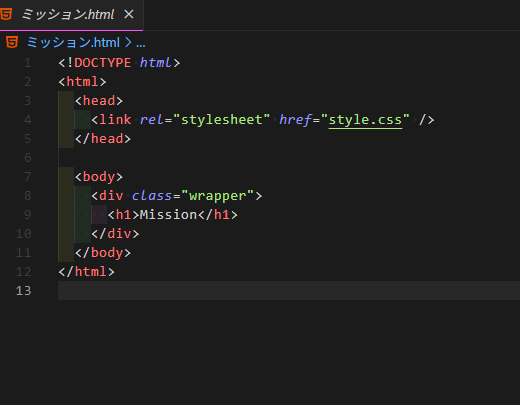Viewport: 520px width, 405px height.
Task: Click the href attribute name on line 4
Action: (x=295, y=120)
